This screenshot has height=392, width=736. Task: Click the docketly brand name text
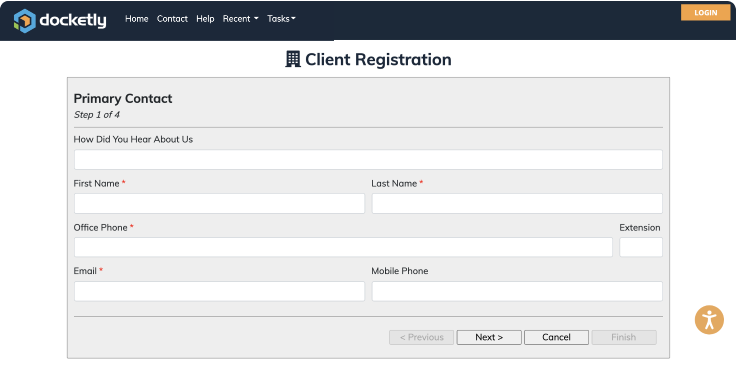coord(73,20)
